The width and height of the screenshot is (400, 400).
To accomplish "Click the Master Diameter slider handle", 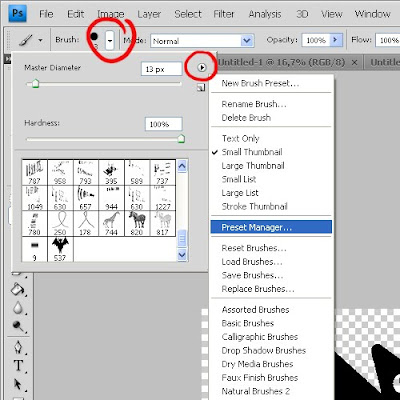I will click(35, 84).
